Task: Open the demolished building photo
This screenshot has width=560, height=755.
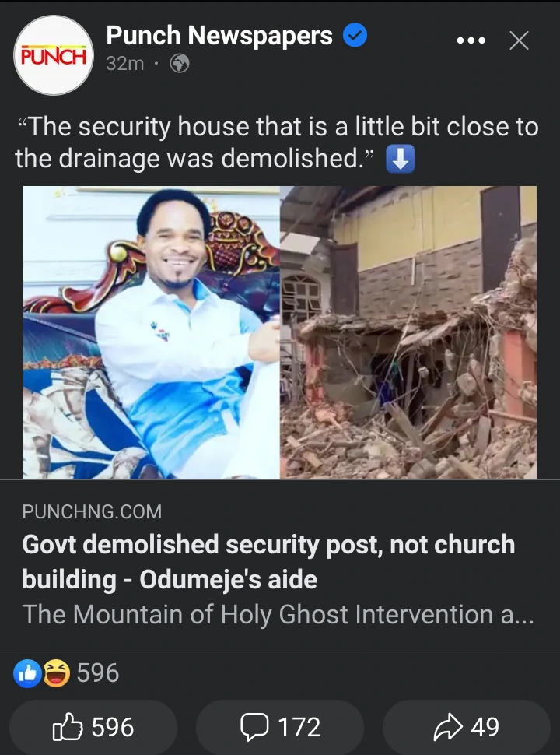Action: [408, 332]
